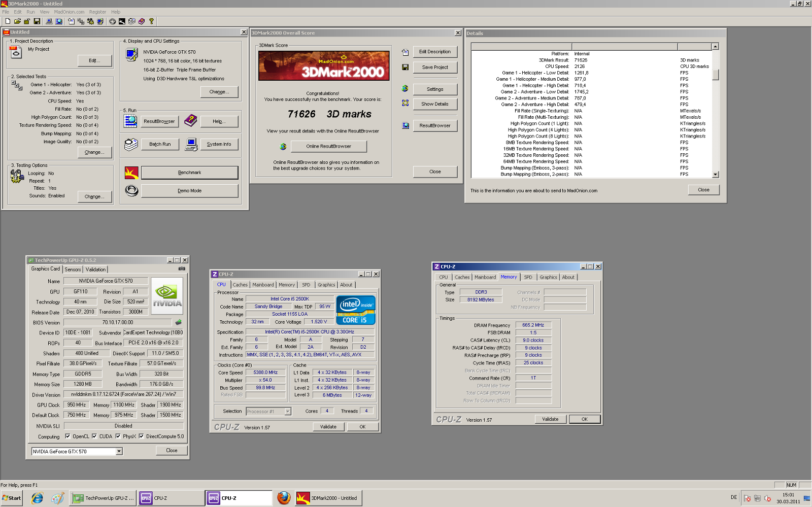The width and height of the screenshot is (812, 507).
Task: Click the Firefox icon in the taskbar
Action: [x=284, y=498]
